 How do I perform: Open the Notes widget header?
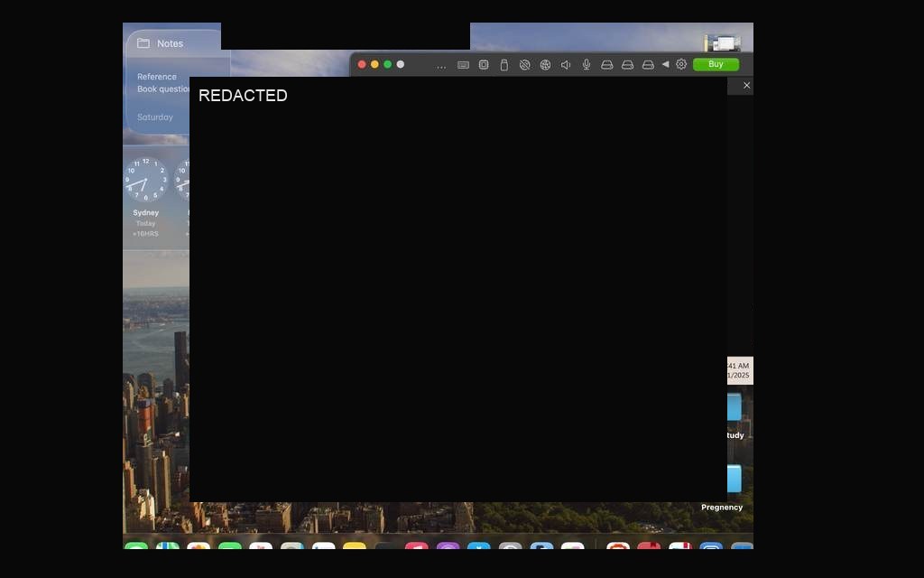(x=171, y=43)
